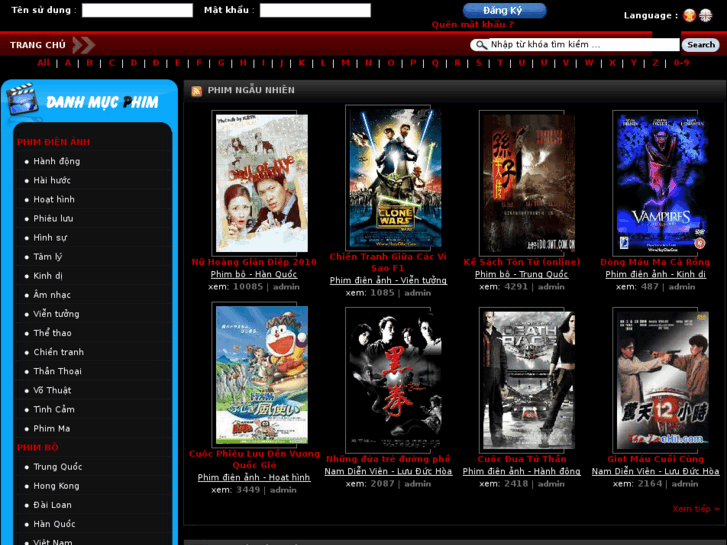The width and height of the screenshot is (727, 545).
Task: Click Phim điện ảnh - Kinh dị link
Action: pyautogui.click(x=655, y=274)
